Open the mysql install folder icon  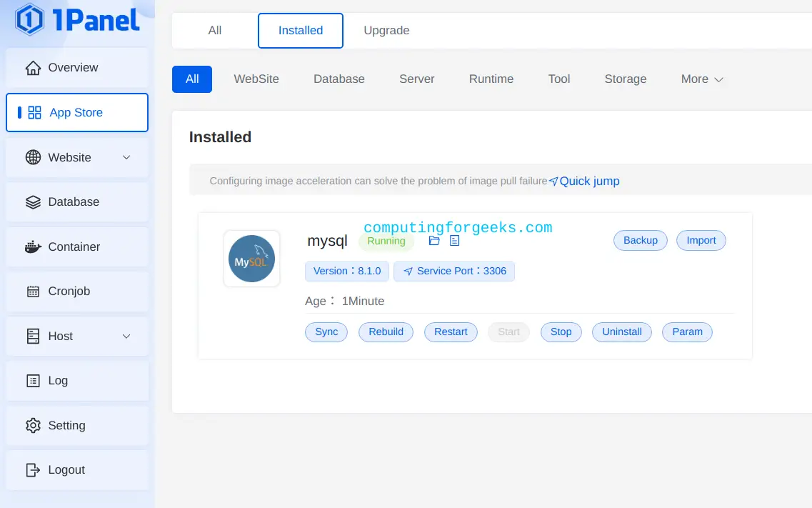tap(434, 241)
